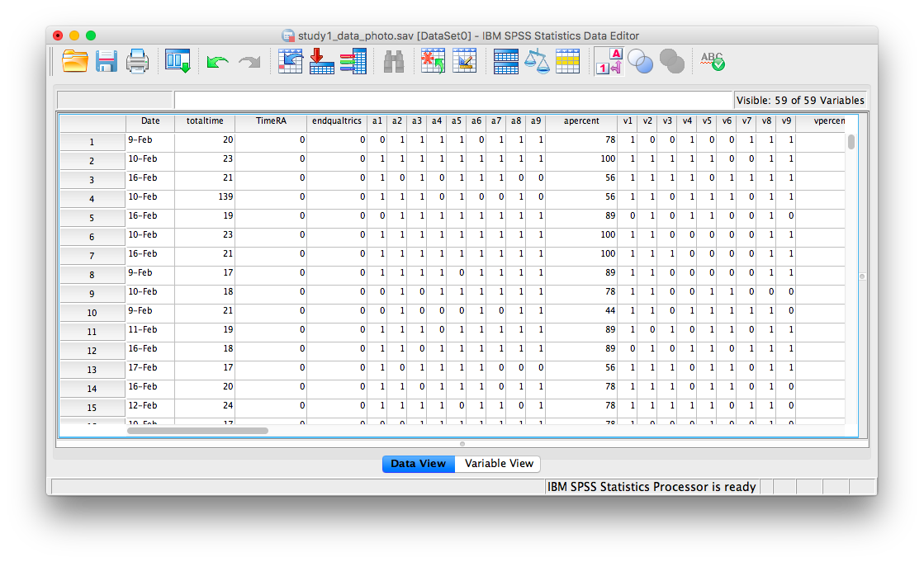Select row 4 by its row number
924x562 pixels.
[x=92, y=199]
